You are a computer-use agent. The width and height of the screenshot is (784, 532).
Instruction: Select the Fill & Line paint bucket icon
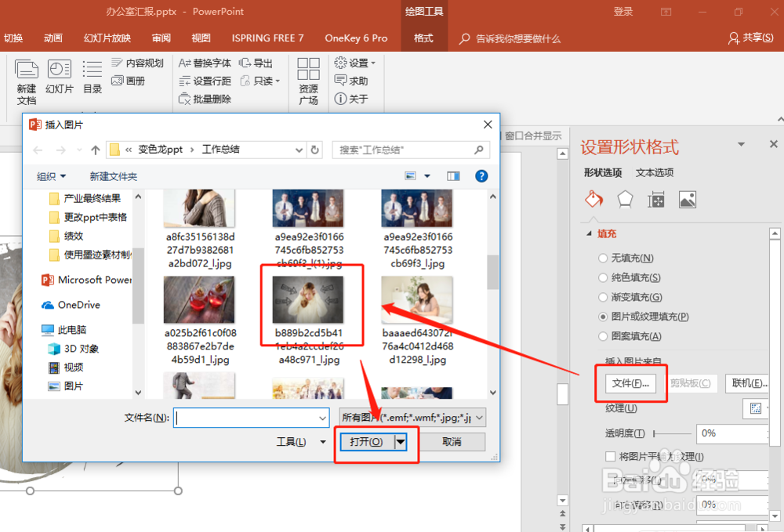[x=594, y=199]
